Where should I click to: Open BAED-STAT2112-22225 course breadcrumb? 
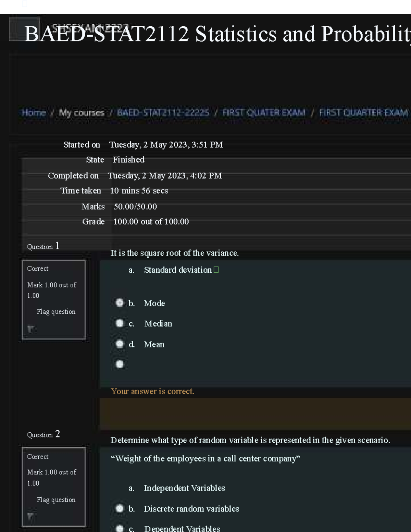coord(163,113)
